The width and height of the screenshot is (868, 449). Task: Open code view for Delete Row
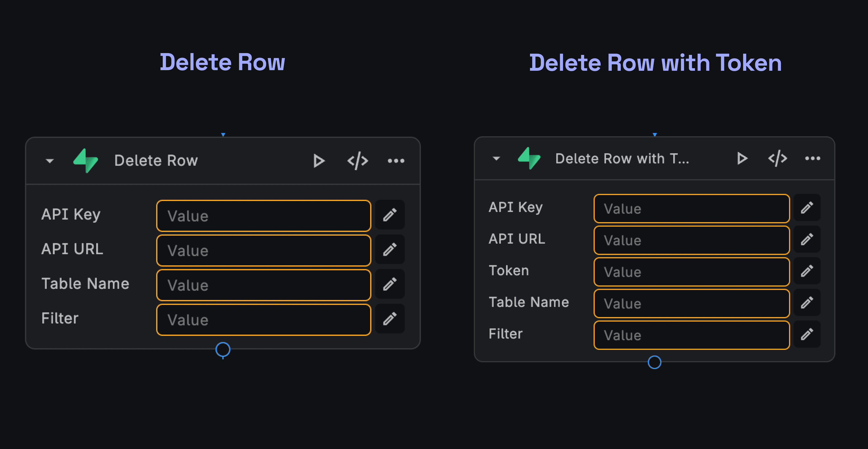click(358, 161)
